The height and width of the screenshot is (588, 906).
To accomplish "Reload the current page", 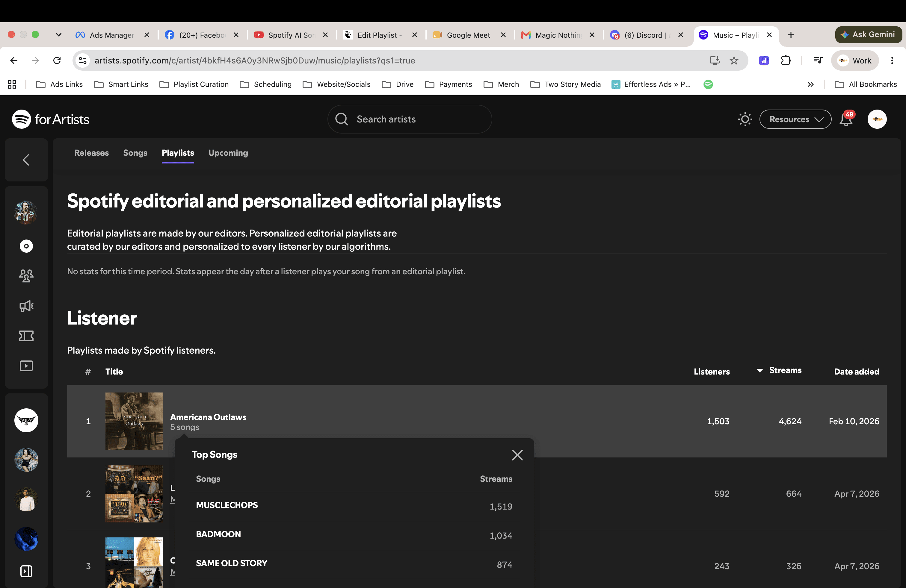I will tap(57, 60).
